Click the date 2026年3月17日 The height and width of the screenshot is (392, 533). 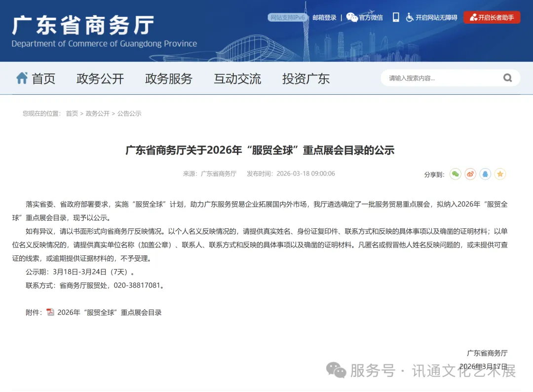pos(483,366)
